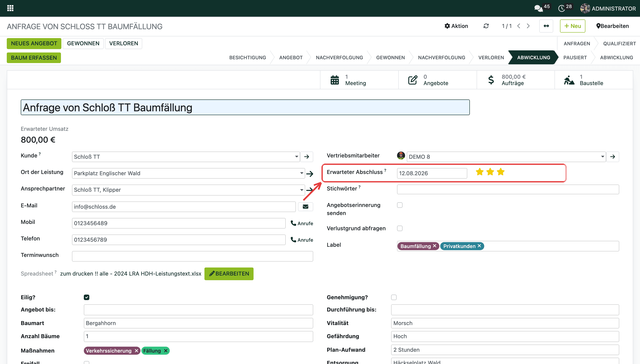Create new record with Neu
Screen dimensions: 640x364
point(572,26)
